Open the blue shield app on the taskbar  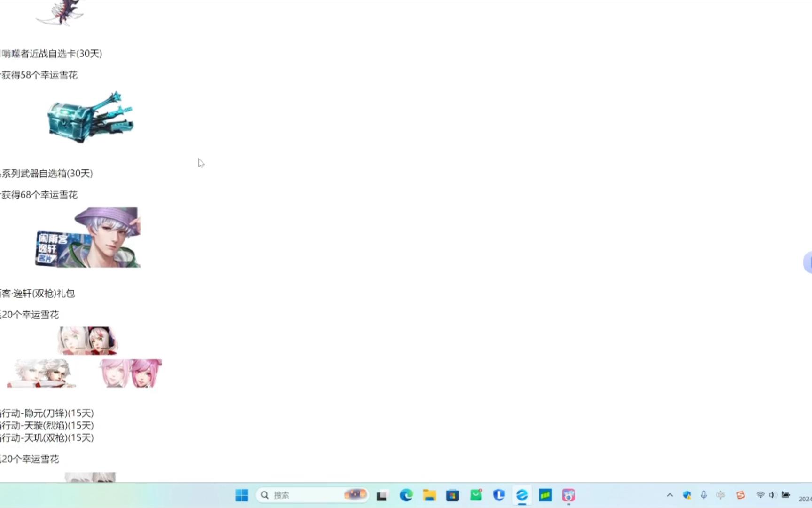[x=499, y=495]
